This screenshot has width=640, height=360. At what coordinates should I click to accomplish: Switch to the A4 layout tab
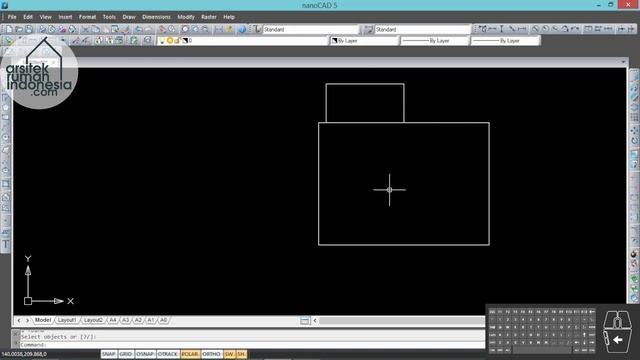[x=113, y=320]
